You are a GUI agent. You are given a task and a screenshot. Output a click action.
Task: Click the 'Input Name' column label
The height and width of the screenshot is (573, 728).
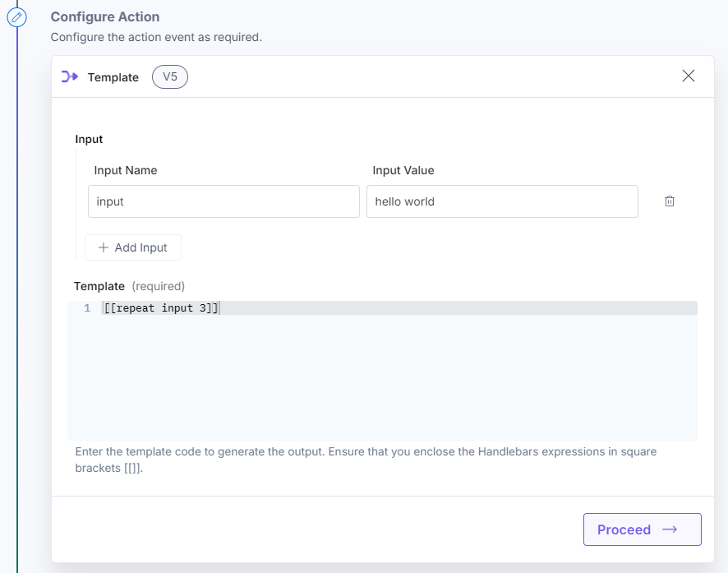coord(125,170)
